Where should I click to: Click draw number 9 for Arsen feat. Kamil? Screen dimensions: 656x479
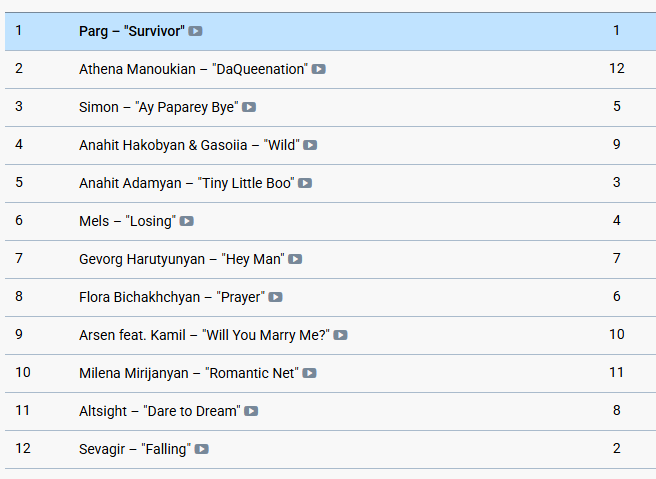(19, 335)
